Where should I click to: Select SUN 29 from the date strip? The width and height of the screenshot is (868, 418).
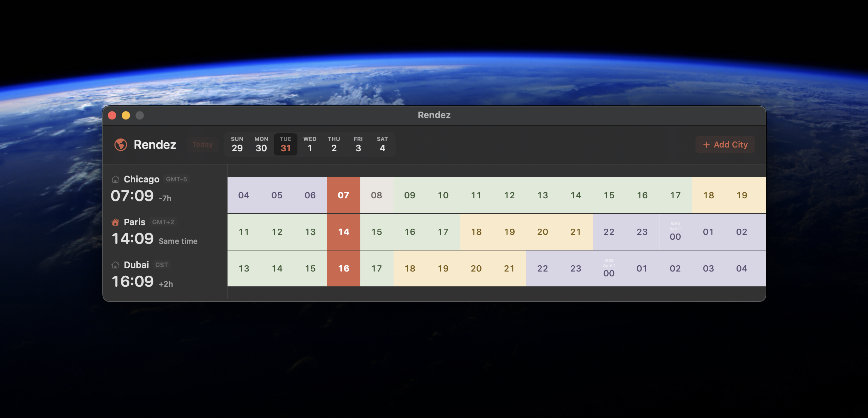point(237,144)
